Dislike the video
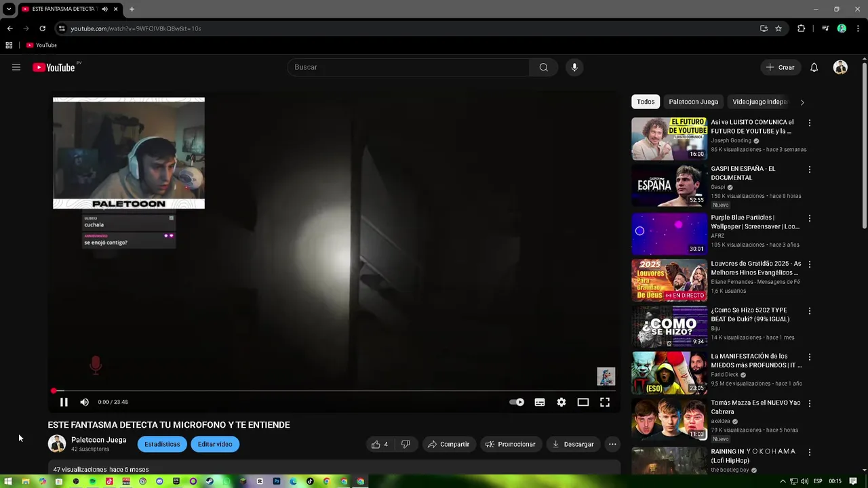 pyautogui.click(x=406, y=444)
